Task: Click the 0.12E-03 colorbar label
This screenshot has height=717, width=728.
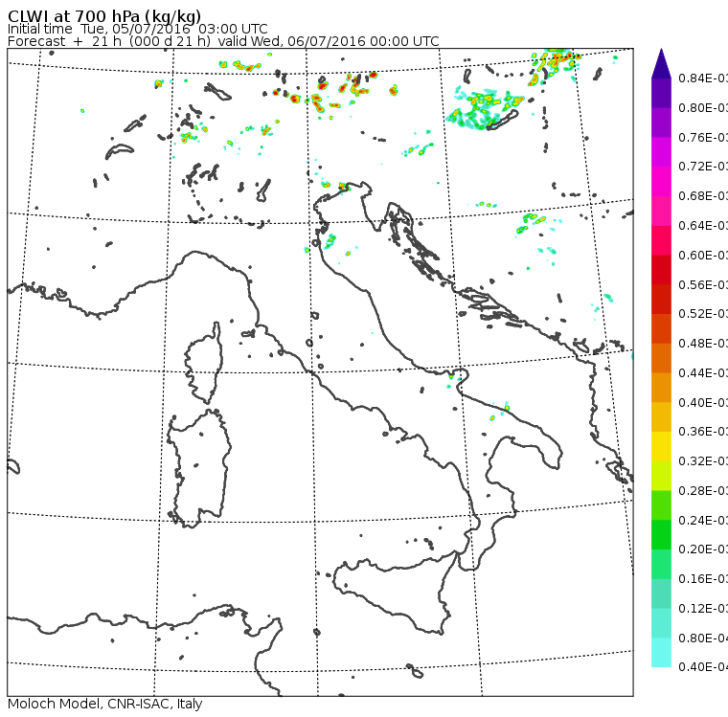Action: pos(703,608)
